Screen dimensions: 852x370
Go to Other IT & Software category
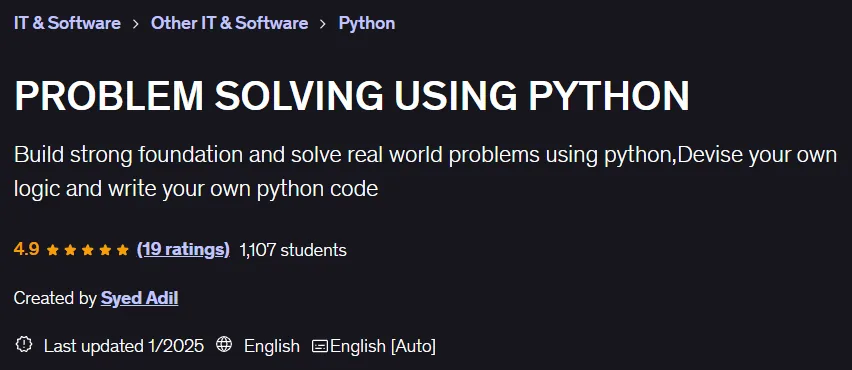pos(229,23)
